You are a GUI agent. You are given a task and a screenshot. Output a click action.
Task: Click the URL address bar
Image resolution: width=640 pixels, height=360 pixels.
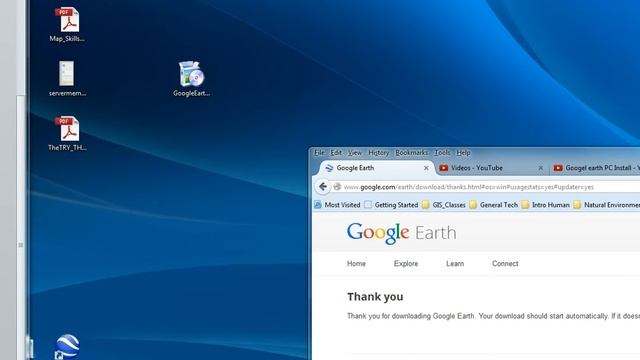point(486,187)
